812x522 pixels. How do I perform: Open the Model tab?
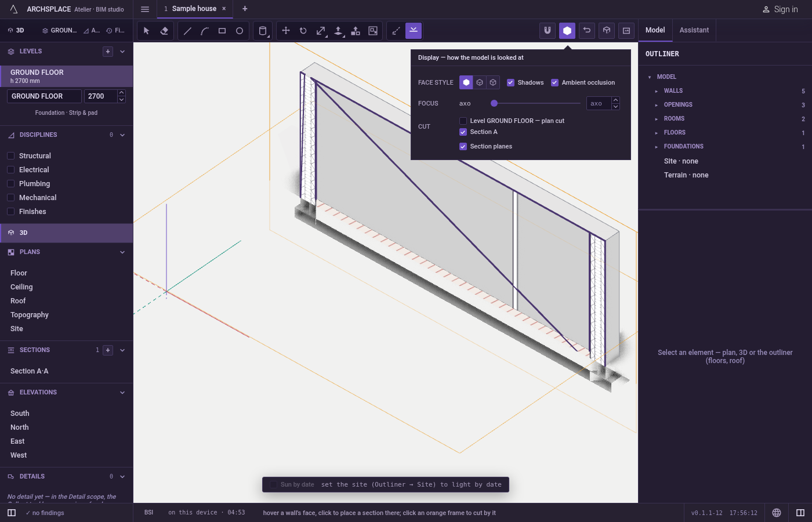pyautogui.click(x=655, y=30)
